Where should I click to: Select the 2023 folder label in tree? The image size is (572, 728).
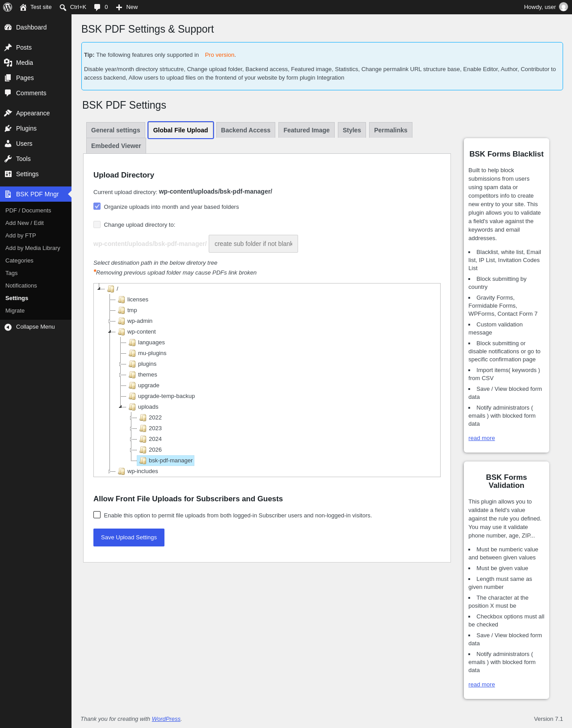(155, 428)
